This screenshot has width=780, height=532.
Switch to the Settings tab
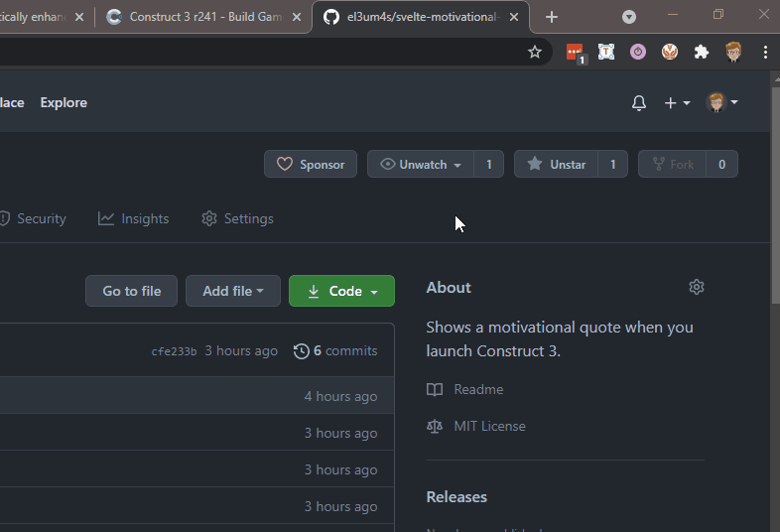coord(237,218)
